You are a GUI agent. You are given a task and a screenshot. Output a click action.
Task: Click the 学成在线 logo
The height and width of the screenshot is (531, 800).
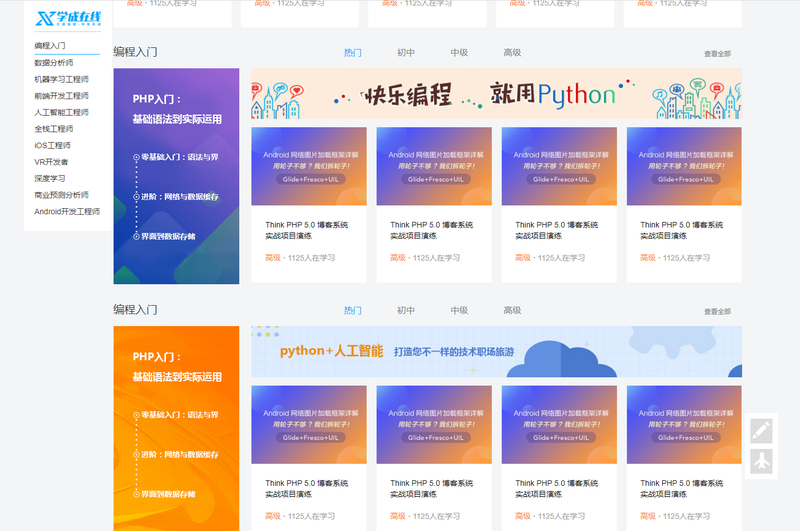click(x=68, y=19)
